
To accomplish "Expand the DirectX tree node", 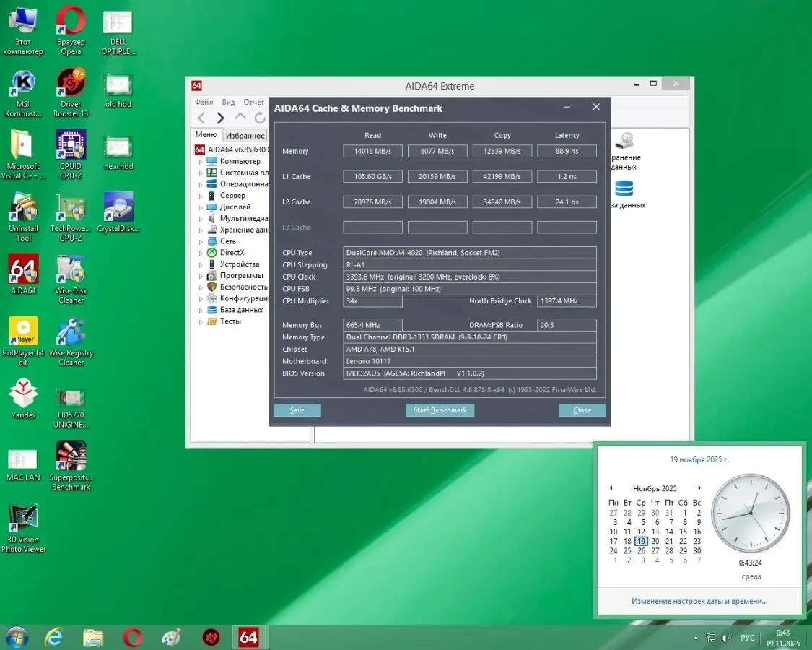I will [x=201, y=253].
